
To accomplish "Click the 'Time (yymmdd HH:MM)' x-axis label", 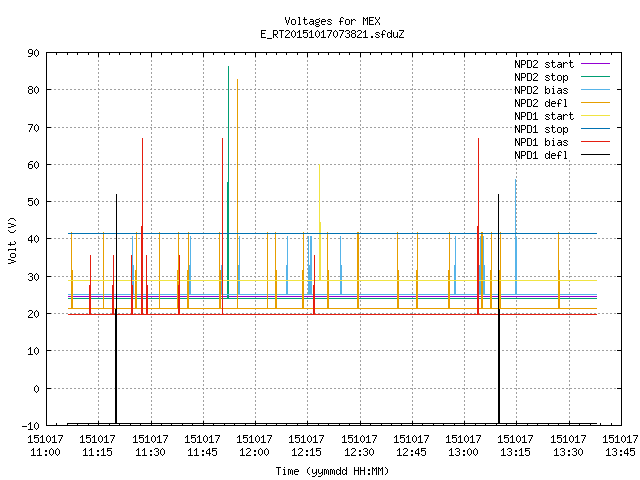I will 332,471.
